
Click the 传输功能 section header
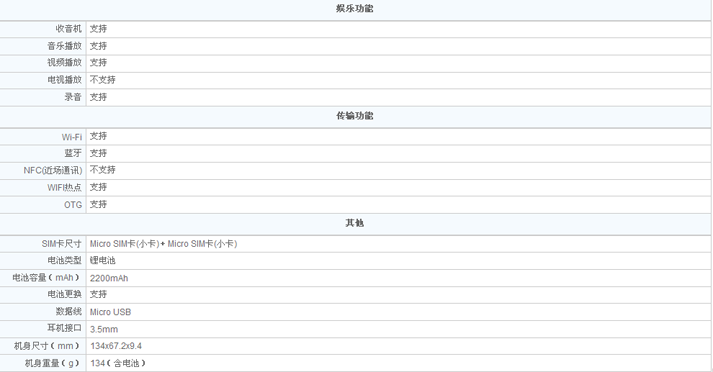pyautogui.click(x=355, y=116)
